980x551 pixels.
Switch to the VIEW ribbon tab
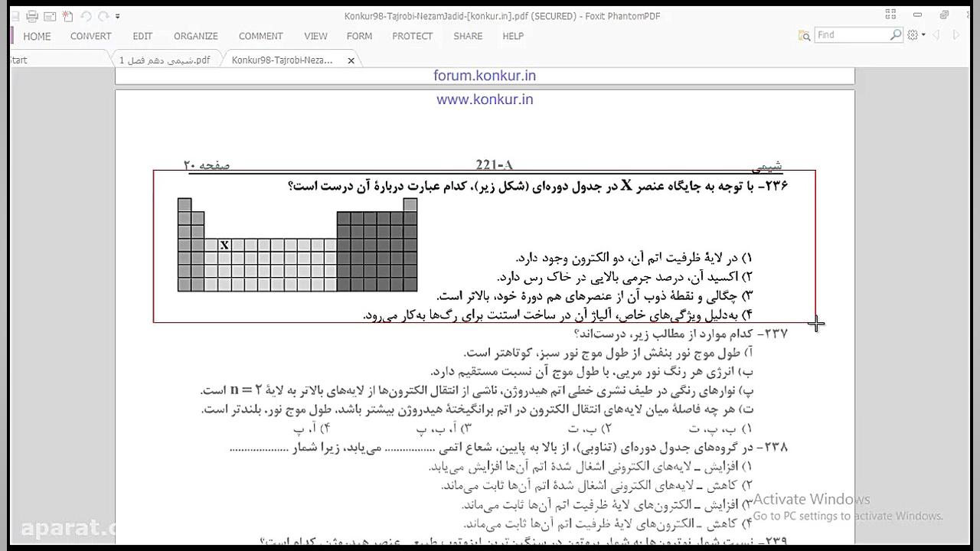click(x=315, y=36)
